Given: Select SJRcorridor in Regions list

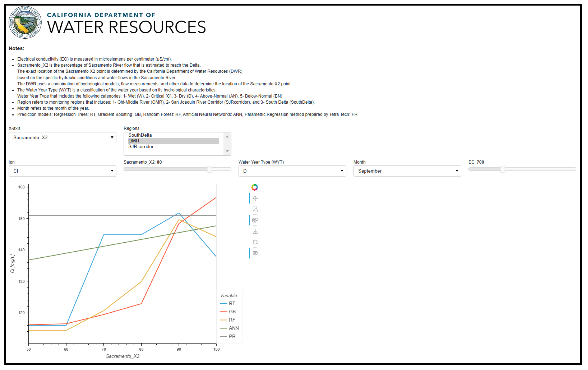Looking at the screenshot, I should pyautogui.click(x=141, y=147).
